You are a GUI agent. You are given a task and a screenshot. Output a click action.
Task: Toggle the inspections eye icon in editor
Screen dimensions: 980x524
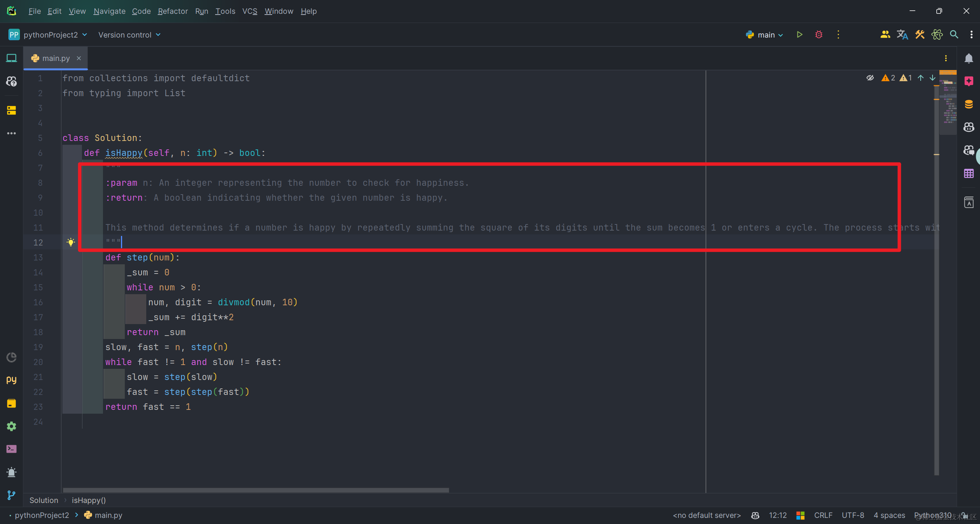pos(870,78)
